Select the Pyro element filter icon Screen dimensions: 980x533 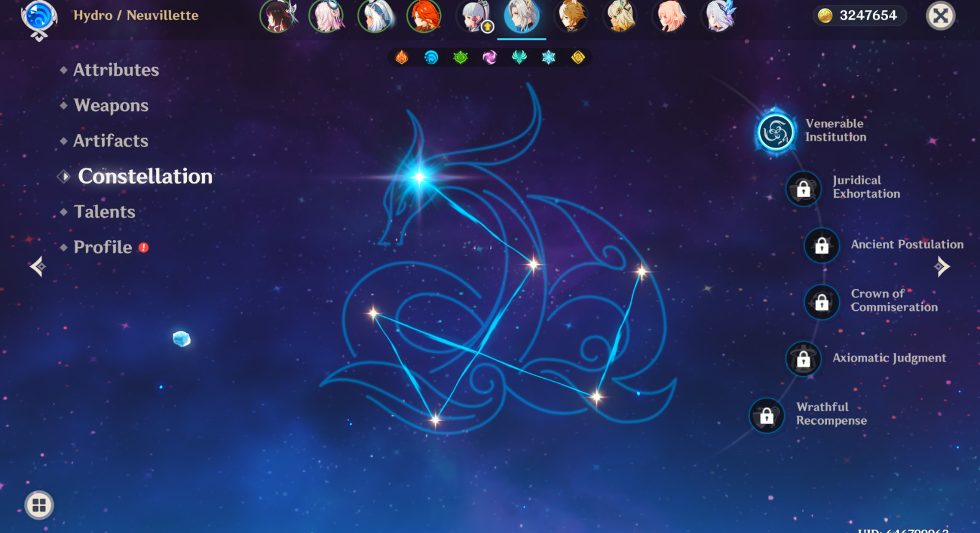pos(402,58)
